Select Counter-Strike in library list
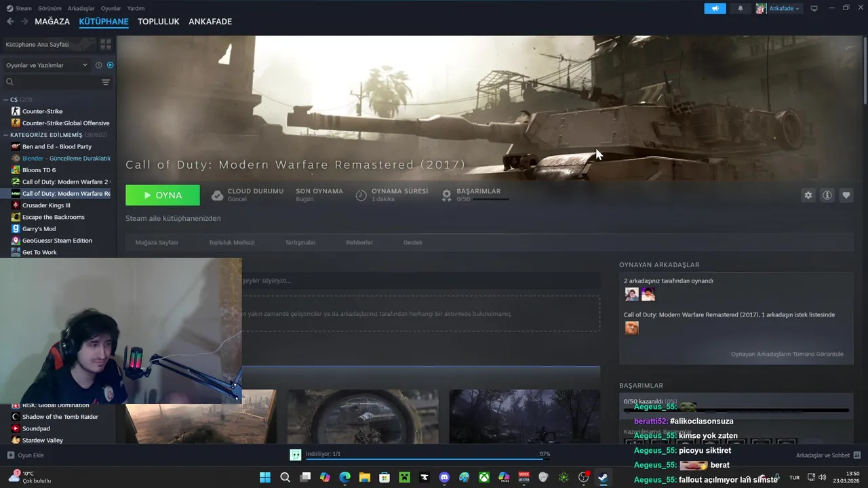 [x=42, y=111]
